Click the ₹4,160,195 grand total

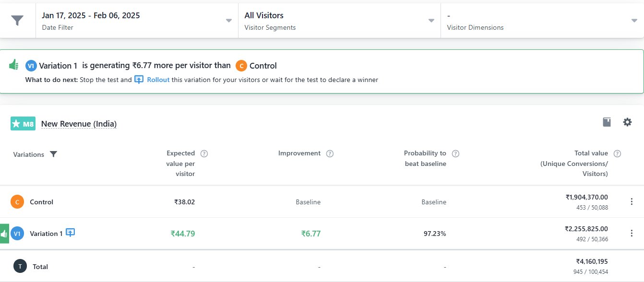coord(592,261)
